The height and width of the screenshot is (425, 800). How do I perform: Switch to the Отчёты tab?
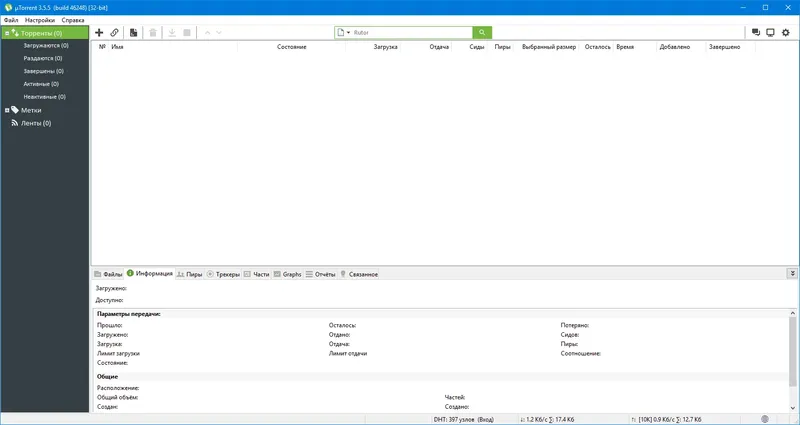[x=320, y=274]
